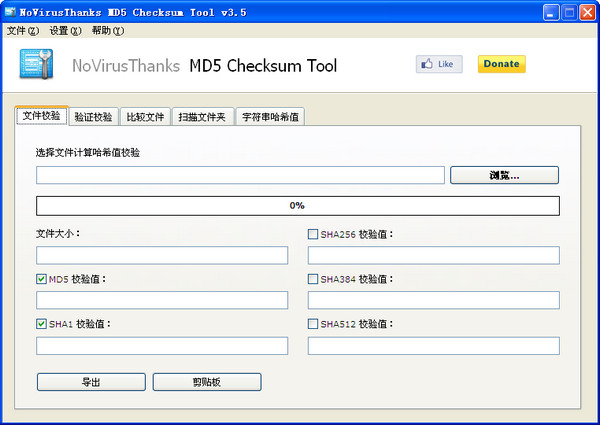The width and height of the screenshot is (600, 425).
Task: Switch to the 比较文件 tab
Action: [x=145, y=117]
